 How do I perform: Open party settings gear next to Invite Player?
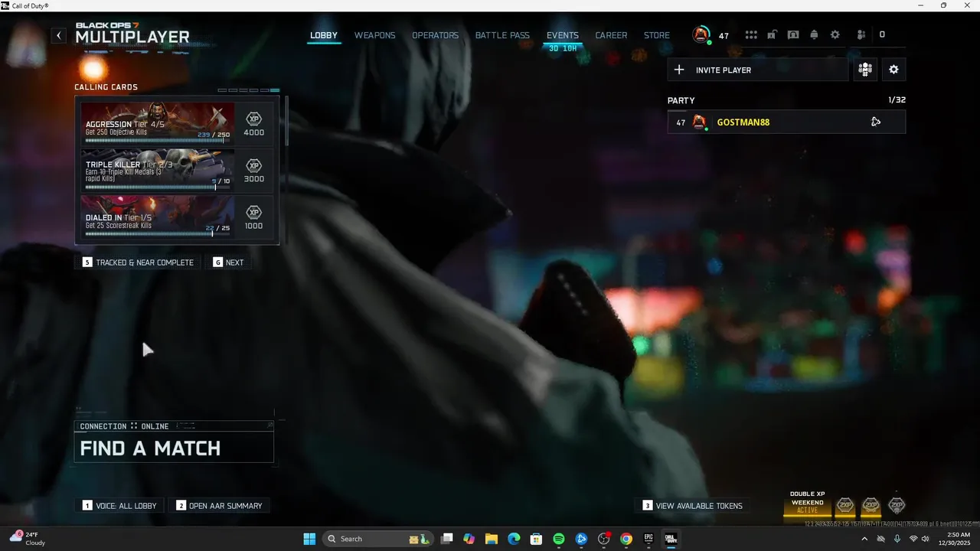(893, 70)
